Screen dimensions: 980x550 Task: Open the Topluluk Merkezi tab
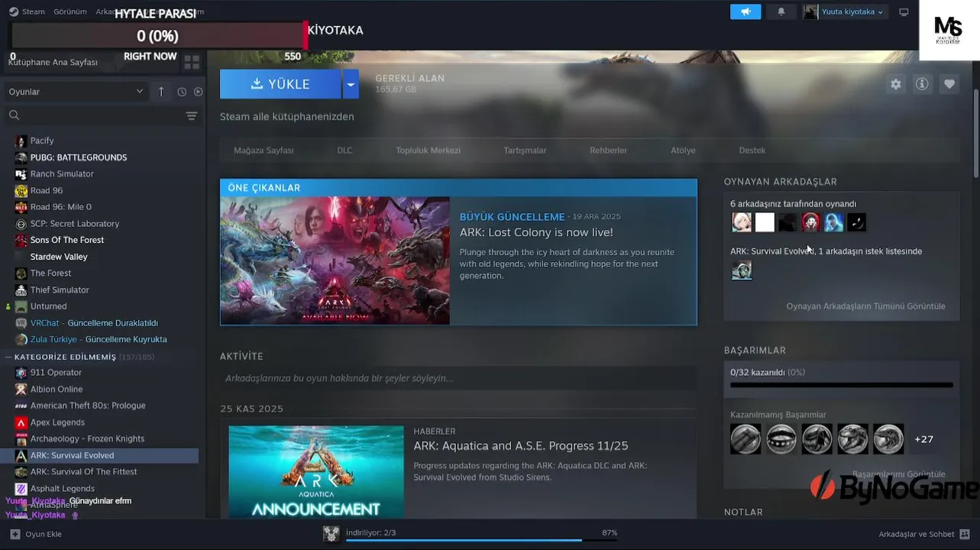coord(428,150)
